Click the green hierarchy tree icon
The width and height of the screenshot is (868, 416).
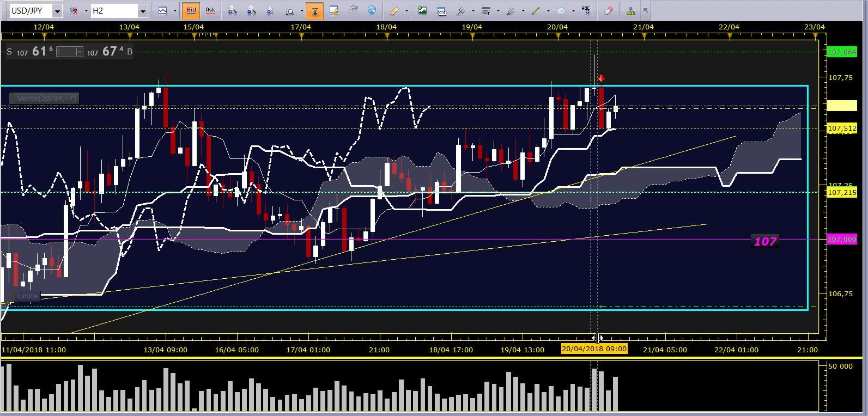[630, 11]
